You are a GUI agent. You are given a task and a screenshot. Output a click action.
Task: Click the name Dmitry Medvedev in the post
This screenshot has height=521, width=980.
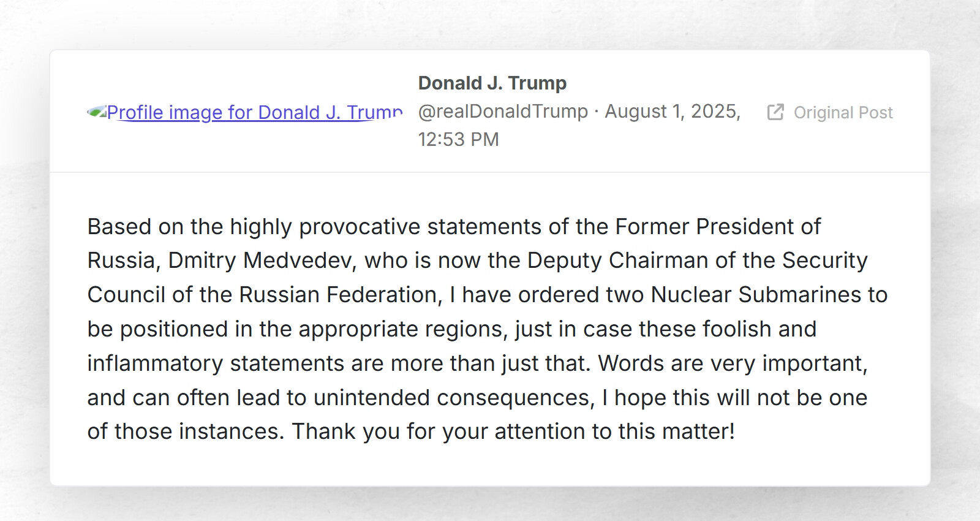[262, 260]
